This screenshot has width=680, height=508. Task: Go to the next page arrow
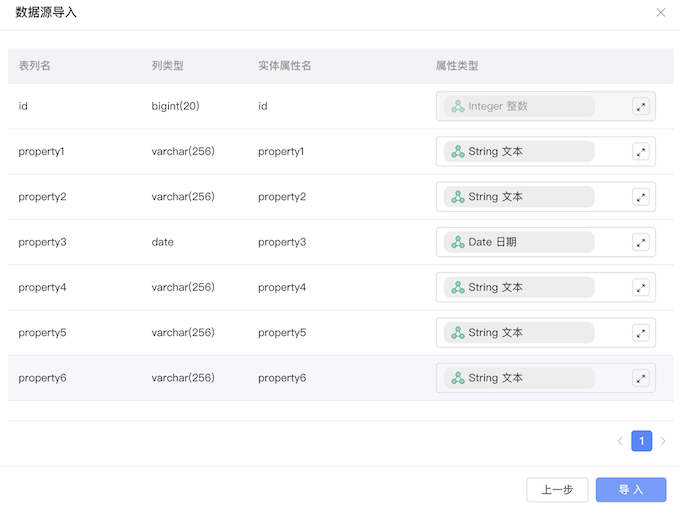pos(663,441)
